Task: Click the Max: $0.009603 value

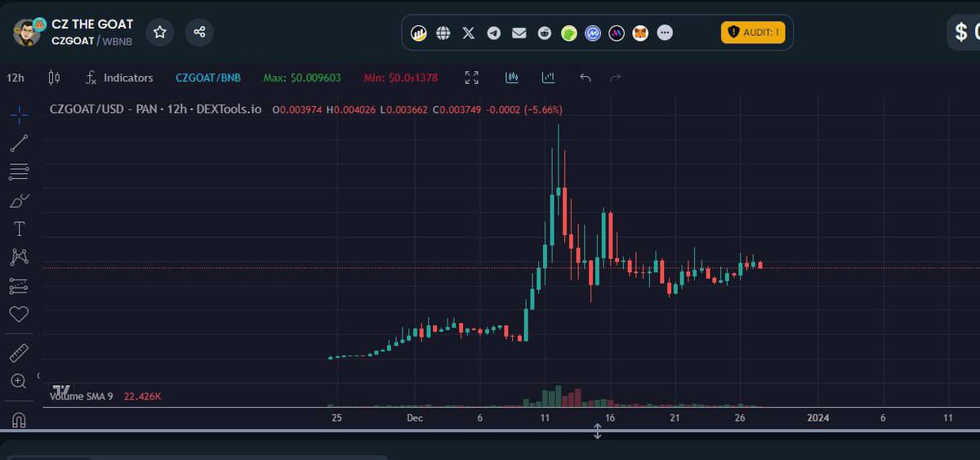Action: click(302, 78)
